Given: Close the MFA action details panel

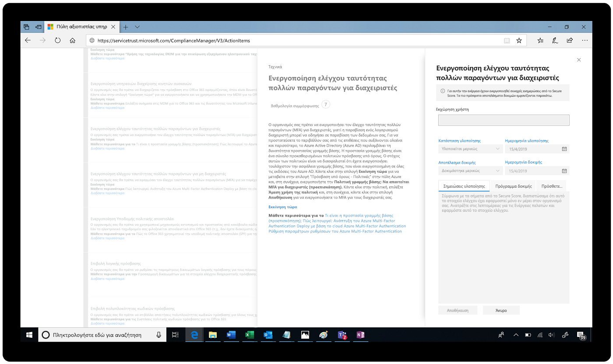Looking at the screenshot, I should (579, 60).
